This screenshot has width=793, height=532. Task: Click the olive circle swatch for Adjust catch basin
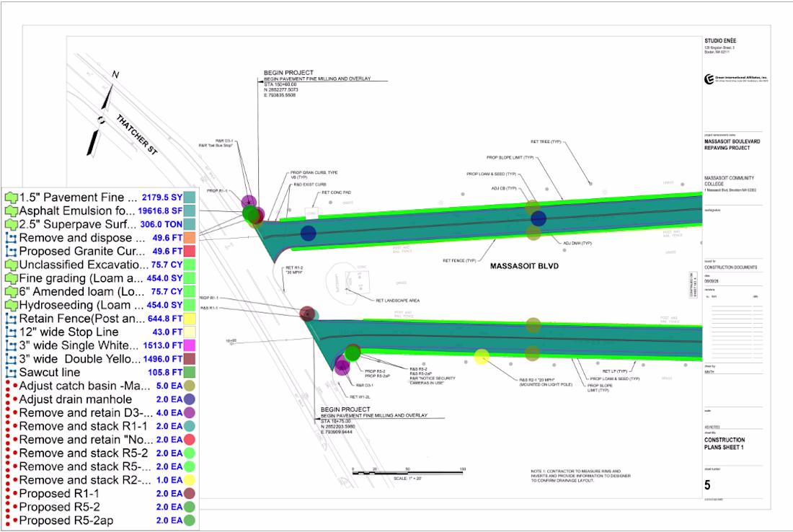coord(190,386)
